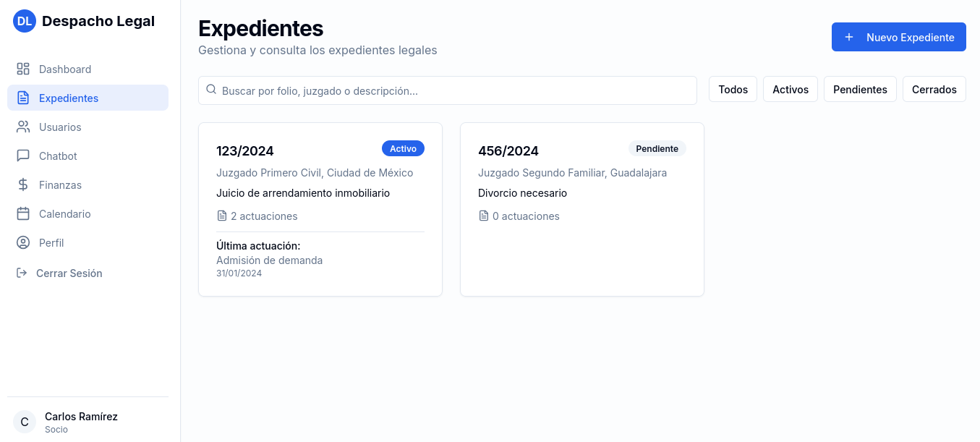Screen dimensions: 980x442
Task: Click Juzgado Primero Civil, Ciudad de México
Action: point(315,173)
